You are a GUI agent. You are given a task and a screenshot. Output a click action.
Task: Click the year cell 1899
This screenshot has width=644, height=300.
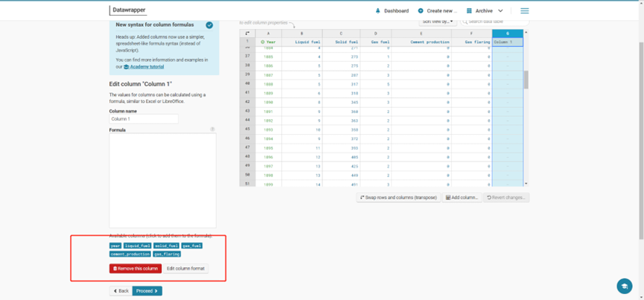click(x=268, y=185)
